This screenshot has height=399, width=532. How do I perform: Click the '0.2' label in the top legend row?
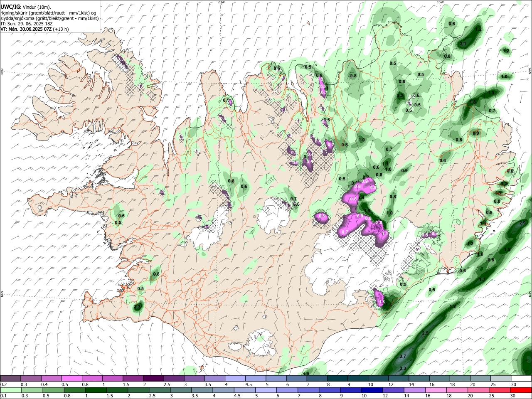tap(3, 385)
